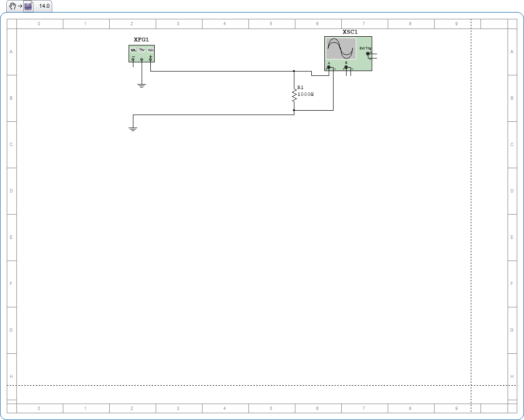
Task: Click the schematic document icon in the toolbar
Action: tap(28, 6)
